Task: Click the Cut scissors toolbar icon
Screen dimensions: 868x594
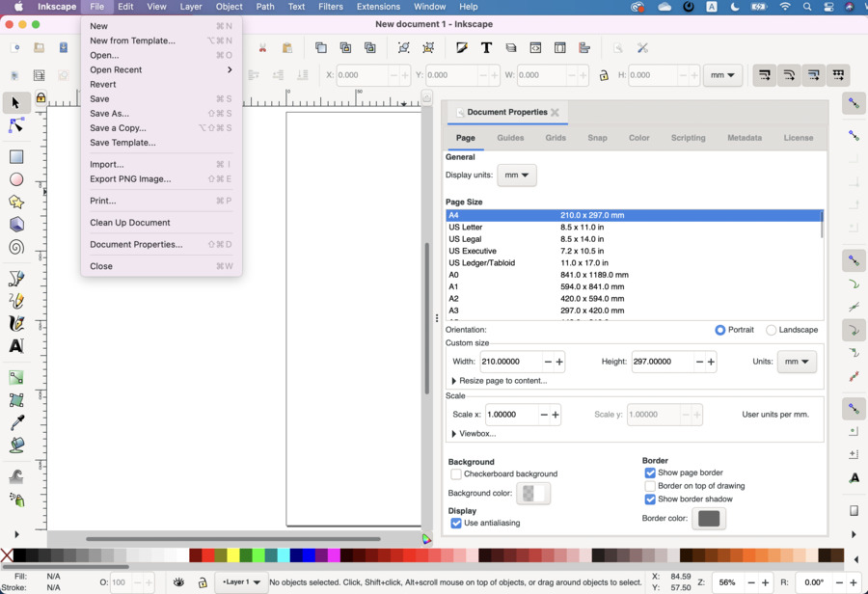Action: tap(262, 47)
